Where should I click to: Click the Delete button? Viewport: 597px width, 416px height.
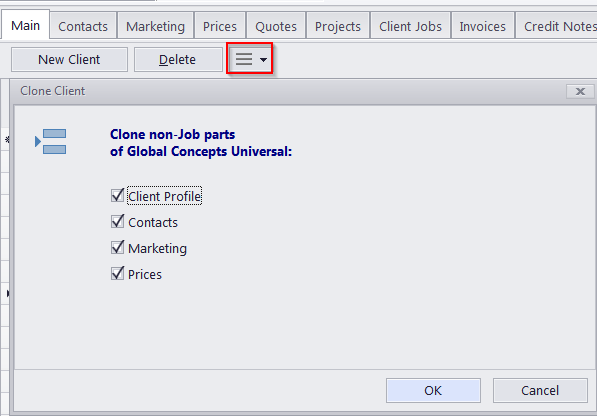pos(178,59)
